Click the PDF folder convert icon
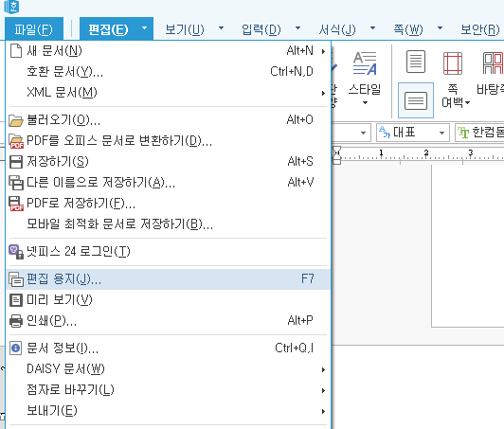This screenshot has height=429, width=504. [x=16, y=141]
